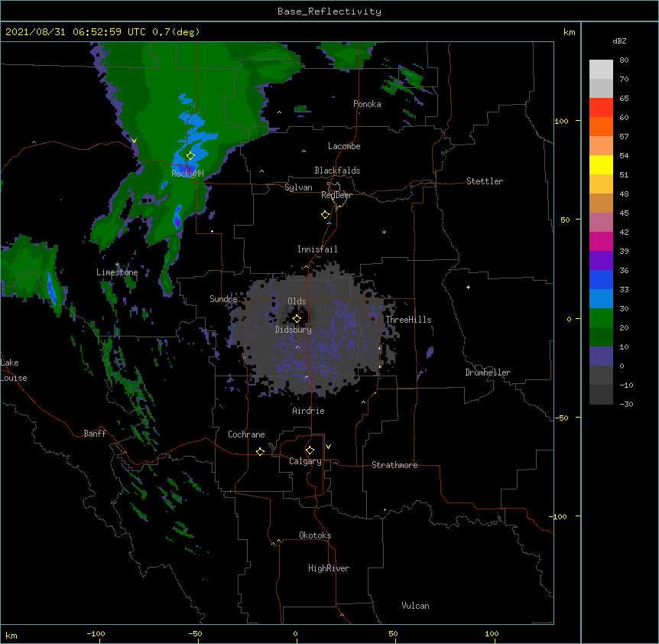659x644 pixels.
Task: Click the dBZ legend heading
Action: tap(619, 41)
